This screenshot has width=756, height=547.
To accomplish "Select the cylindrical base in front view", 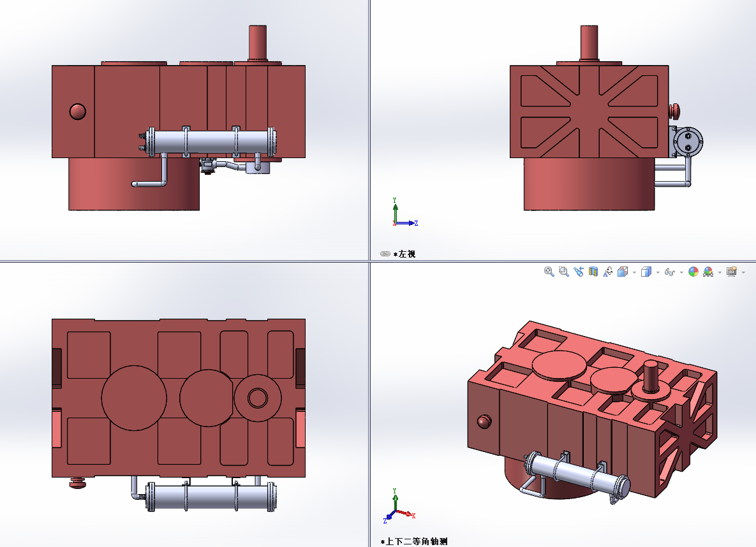I will [x=133, y=184].
